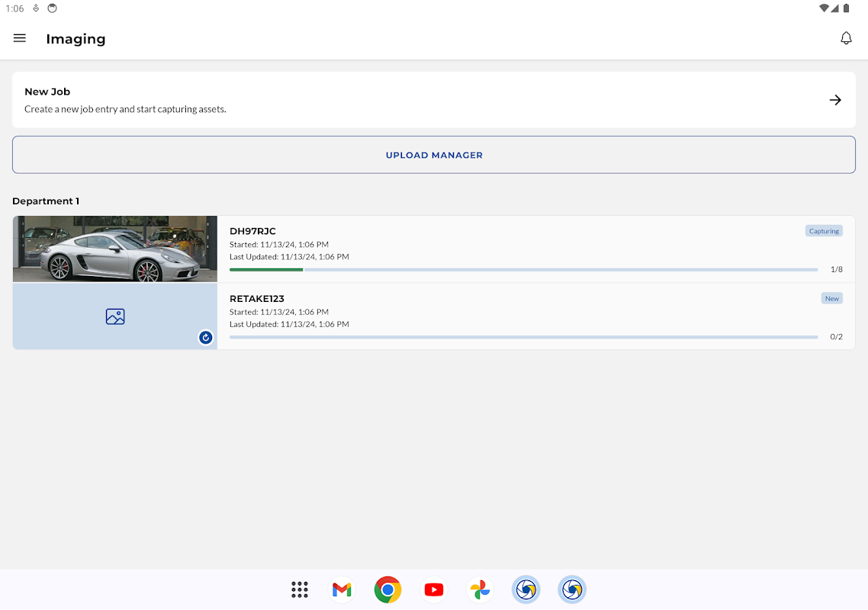Launch Gmail from the taskbar
868x610 pixels.
(342, 589)
